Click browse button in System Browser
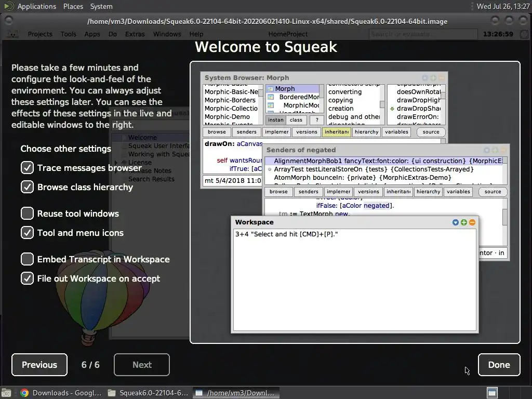532x399 pixels. click(x=217, y=132)
